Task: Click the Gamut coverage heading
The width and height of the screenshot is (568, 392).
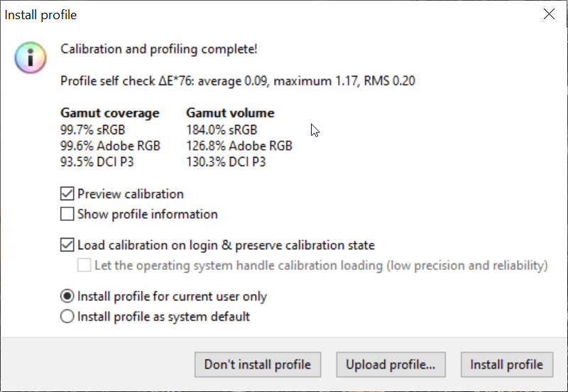Action: pos(110,113)
